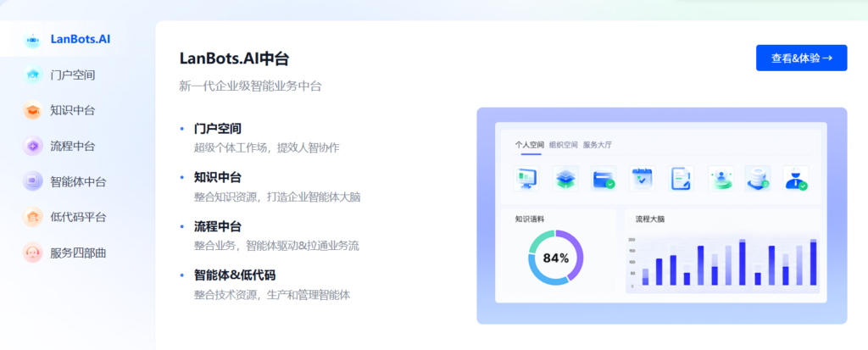This screenshot has height=350, width=868.
Task: Click the 门户空间 bullet heading in content
Action: 218,129
